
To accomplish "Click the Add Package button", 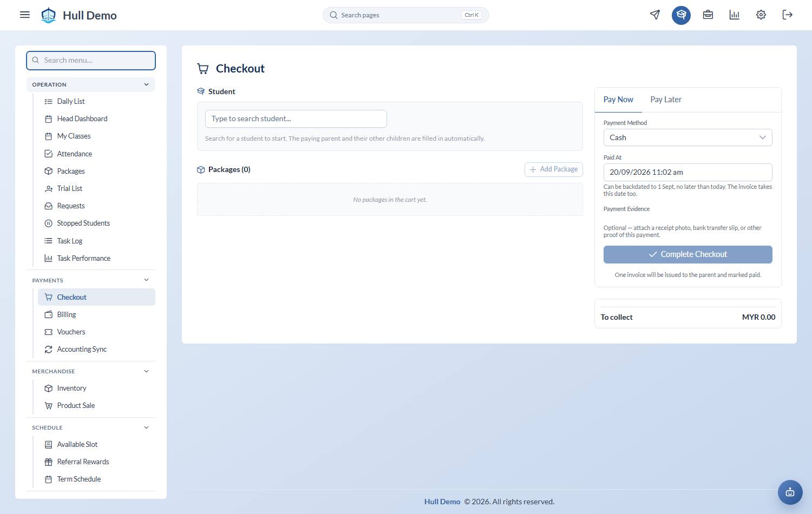I will 553,169.
